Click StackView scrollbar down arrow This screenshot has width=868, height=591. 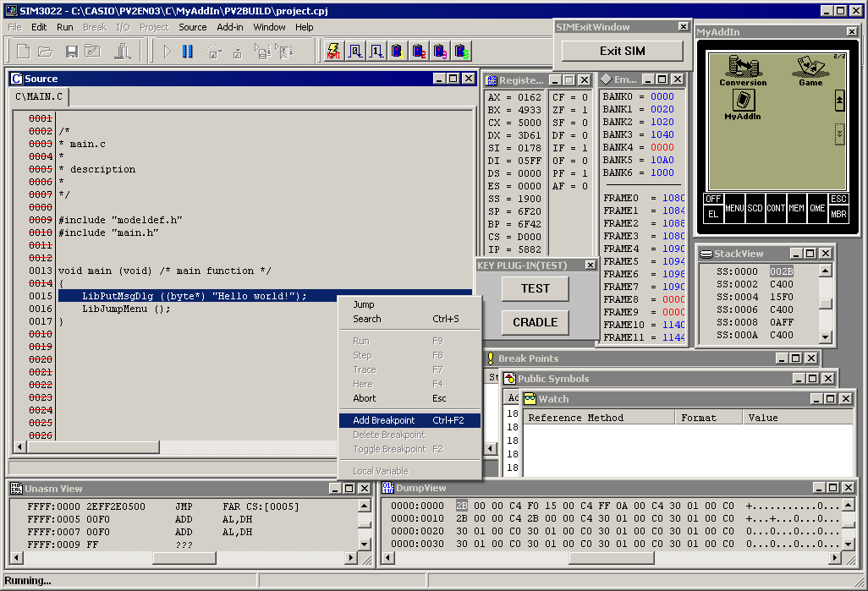[826, 337]
